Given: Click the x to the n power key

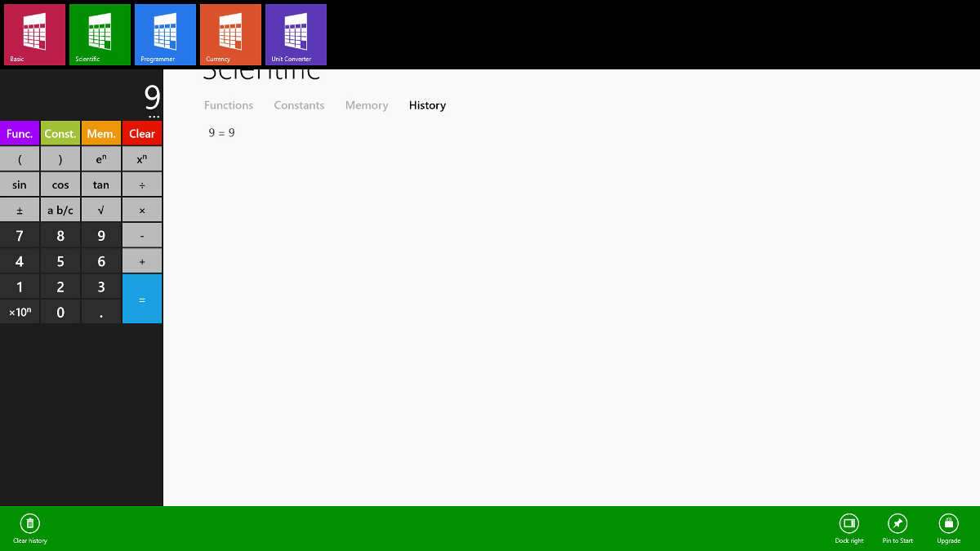Looking at the screenshot, I should [142, 159].
